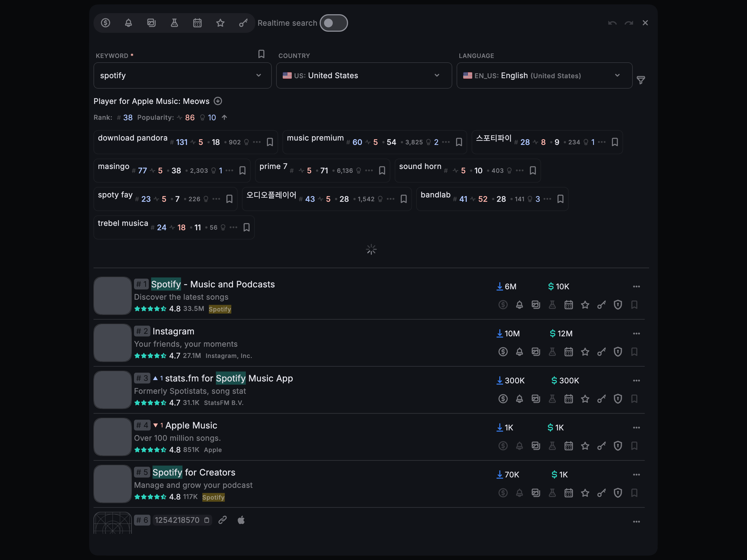Bookmark the spoty fay keyword
This screenshot has height=560, width=747.
[x=229, y=199]
